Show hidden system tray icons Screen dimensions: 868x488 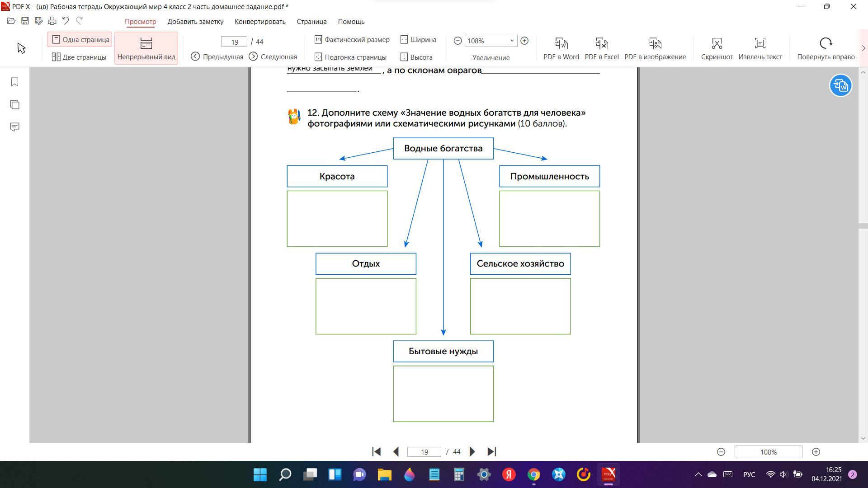(x=698, y=474)
